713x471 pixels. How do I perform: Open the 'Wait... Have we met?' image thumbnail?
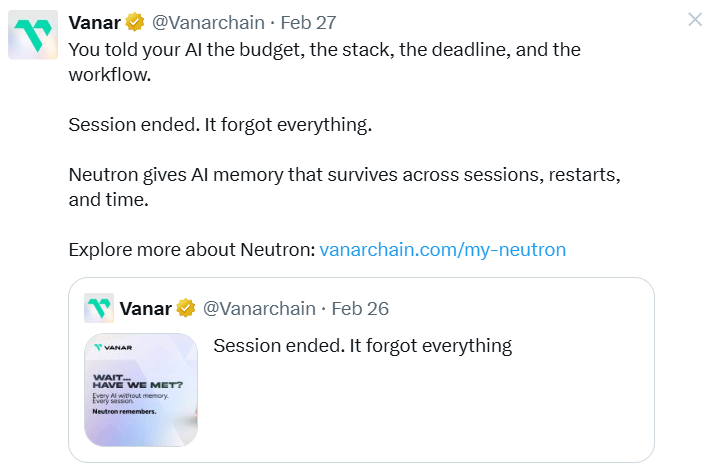[140, 389]
